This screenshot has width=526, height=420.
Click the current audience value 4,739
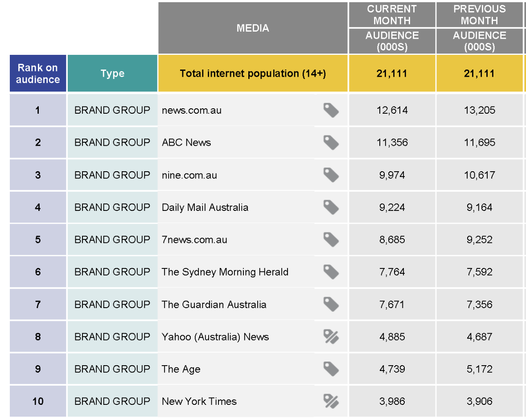click(392, 369)
